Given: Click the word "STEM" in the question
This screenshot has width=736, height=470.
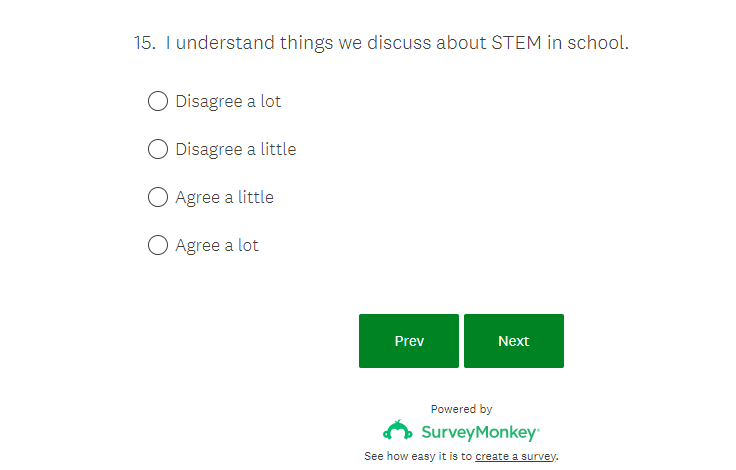Looking at the screenshot, I should (x=513, y=43).
